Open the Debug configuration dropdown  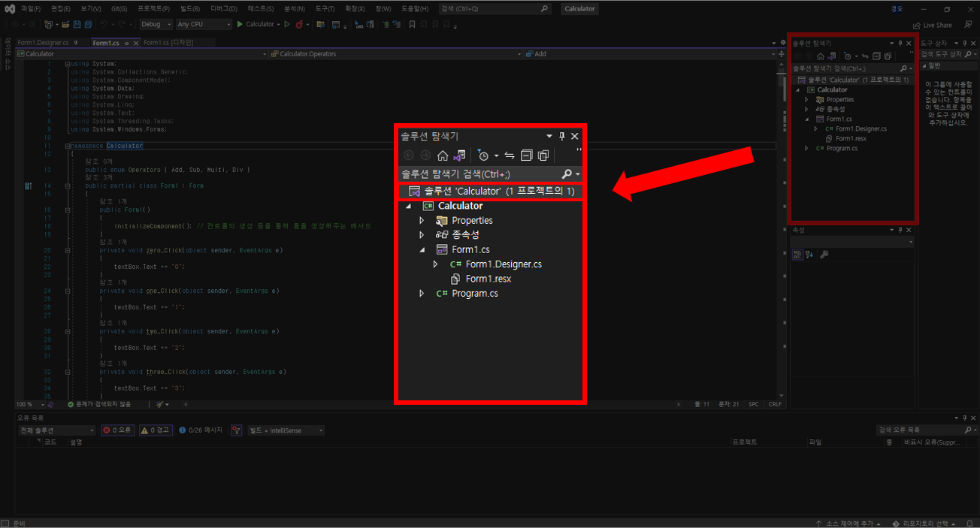tap(156, 24)
